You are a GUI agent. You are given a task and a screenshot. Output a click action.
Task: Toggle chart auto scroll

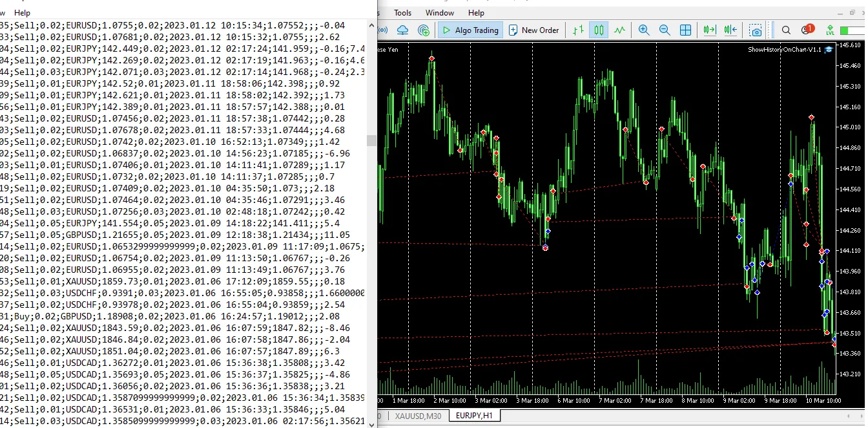[x=708, y=30]
